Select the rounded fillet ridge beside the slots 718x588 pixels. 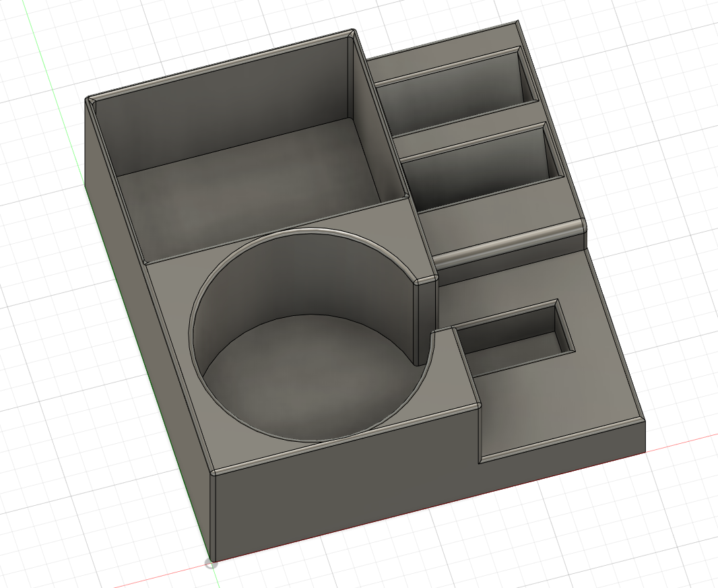tap(509, 244)
